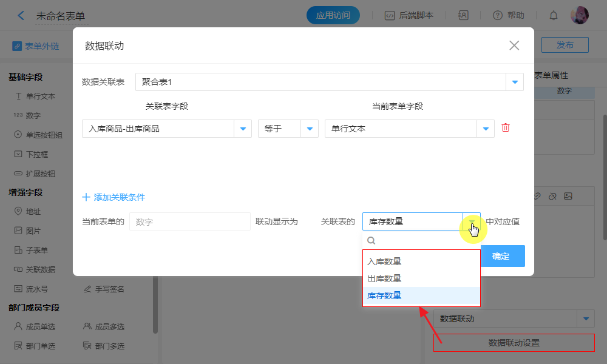Open the 等于 operator dropdown

coord(310,129)
